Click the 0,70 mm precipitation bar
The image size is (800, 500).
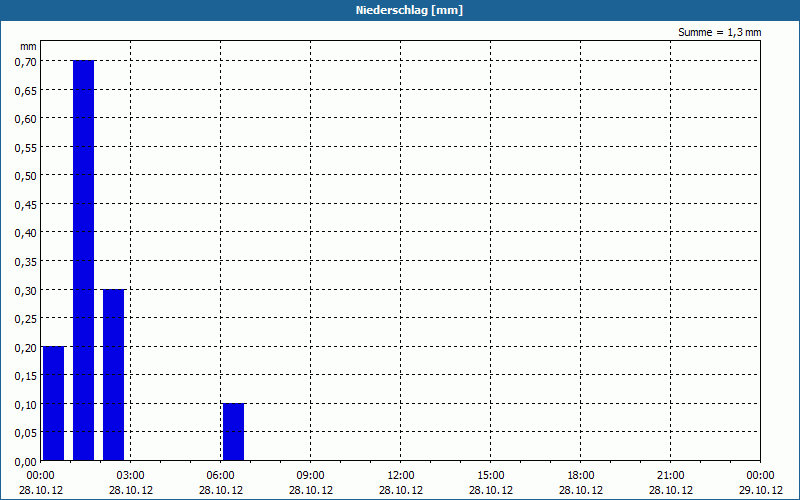click(x=84, y=260)
